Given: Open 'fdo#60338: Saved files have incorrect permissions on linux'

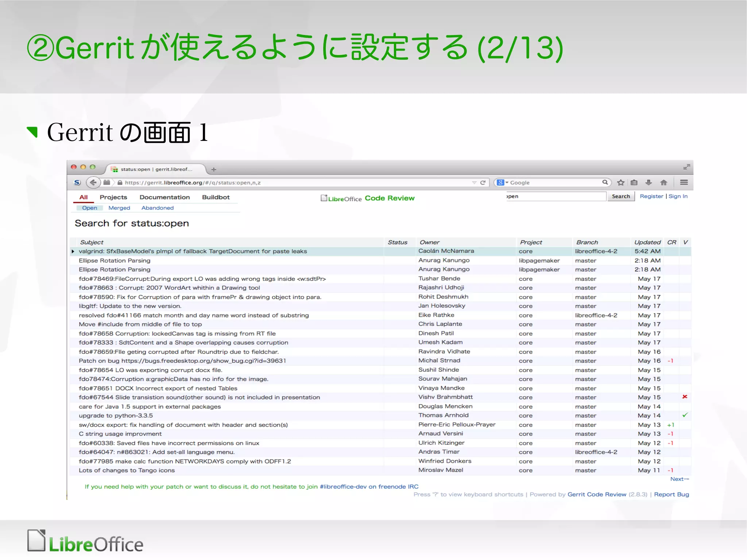Looking at the screenshot, I should point(169,443).
